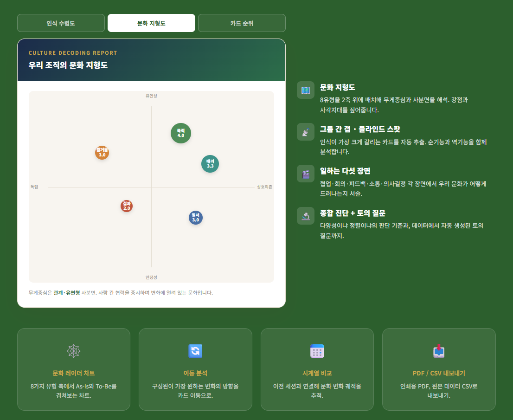Select the teal 배려 3.3 bubble
Screen dimensions: 513x420
coord(210,164)
